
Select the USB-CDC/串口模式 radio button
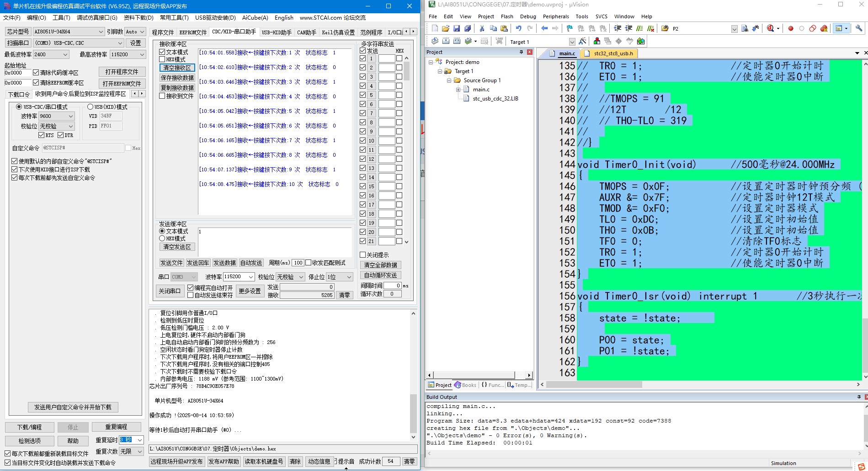pyautogui.click(x=19, y=107)
